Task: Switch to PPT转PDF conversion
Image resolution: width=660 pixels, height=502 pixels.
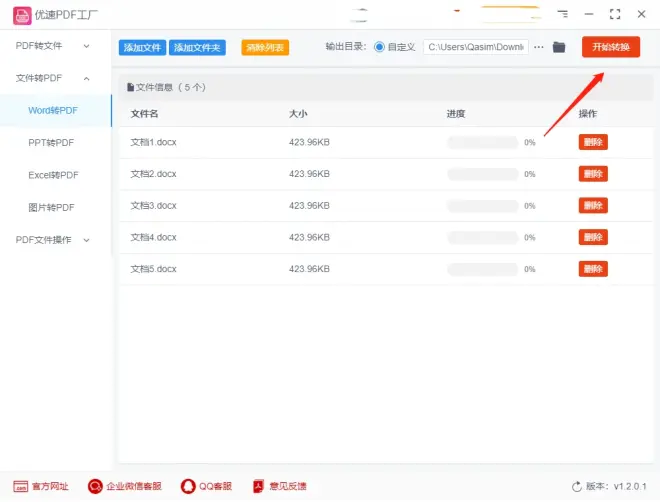Action: point(51,143)
